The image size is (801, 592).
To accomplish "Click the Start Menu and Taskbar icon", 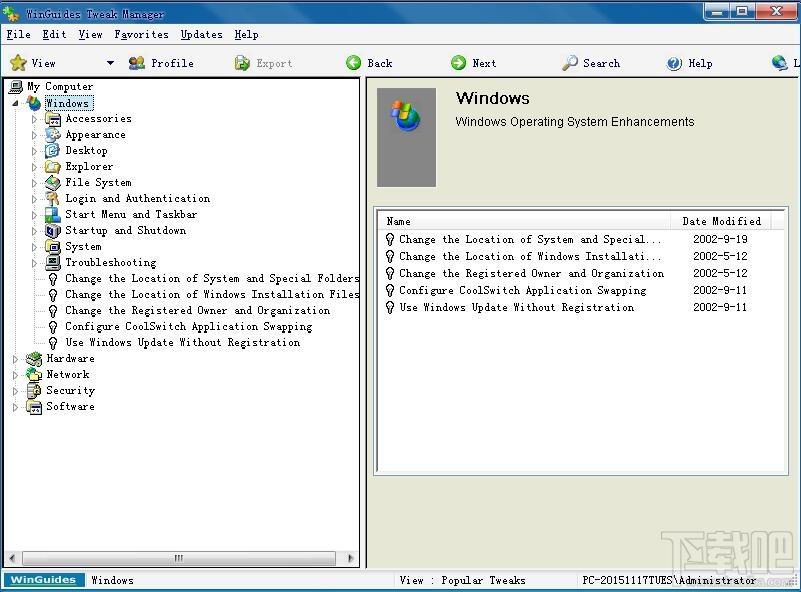I will [x=53, y=215].
